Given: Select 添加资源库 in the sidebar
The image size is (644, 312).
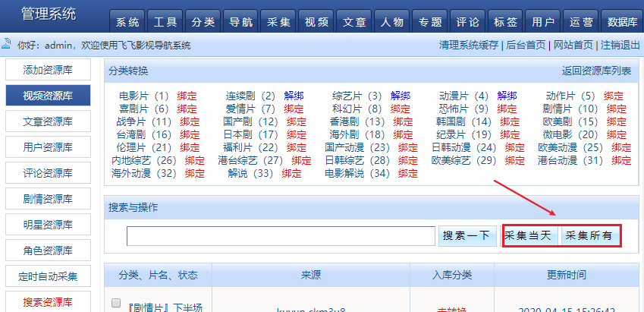Looking at the screenshot, I should pos(48,70).
